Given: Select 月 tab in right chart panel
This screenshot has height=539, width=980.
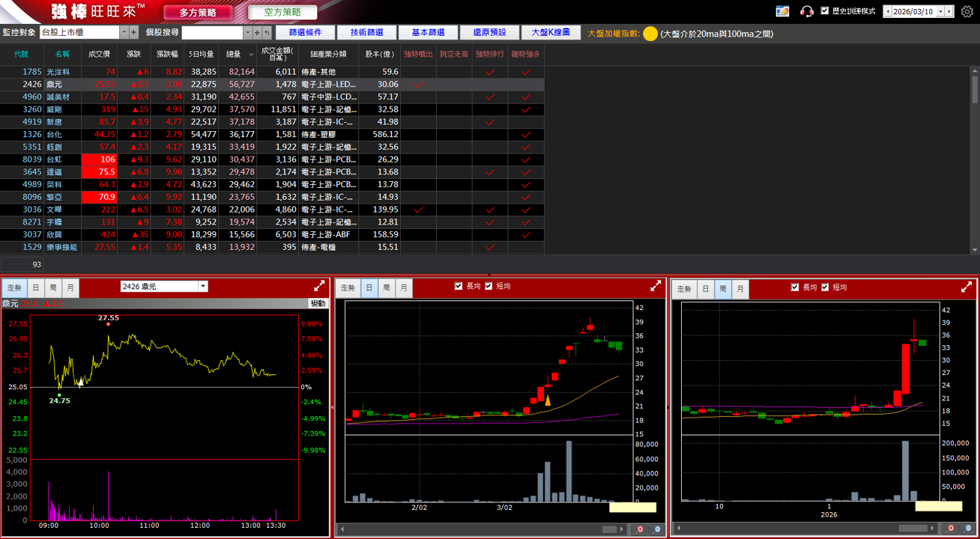Looking at the screenshot, I should 740,288.
